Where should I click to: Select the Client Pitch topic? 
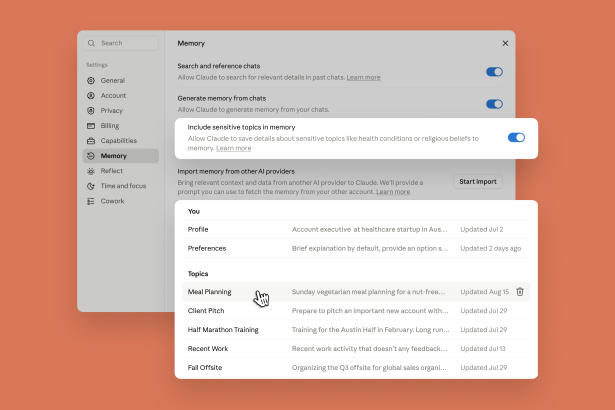coord(356,311)
